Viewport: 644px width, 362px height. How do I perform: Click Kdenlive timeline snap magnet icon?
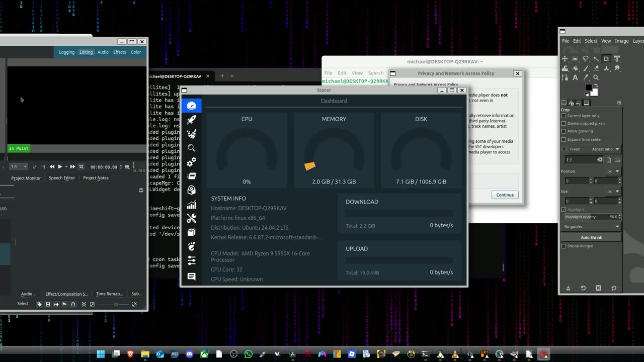(x=73, y=304)
